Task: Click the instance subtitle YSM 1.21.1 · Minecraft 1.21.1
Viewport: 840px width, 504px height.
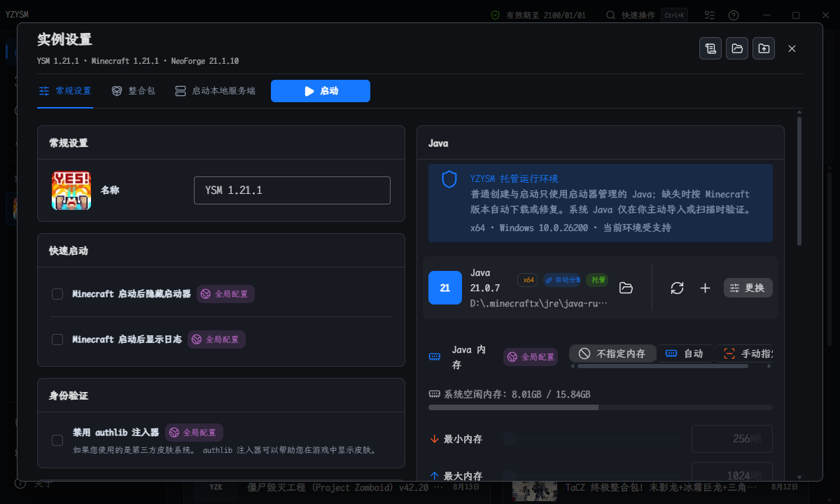Action: [138, 61]
